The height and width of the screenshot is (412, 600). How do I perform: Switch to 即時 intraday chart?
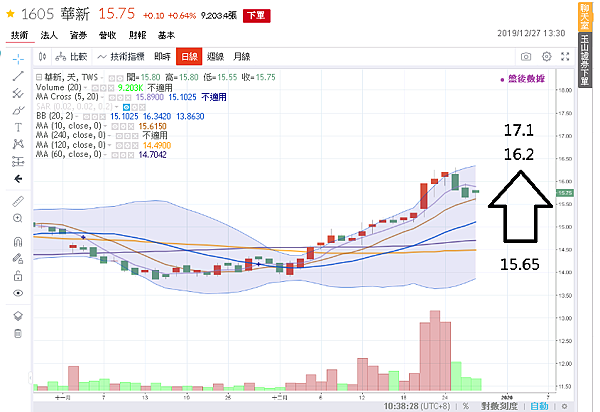[162, 57]
